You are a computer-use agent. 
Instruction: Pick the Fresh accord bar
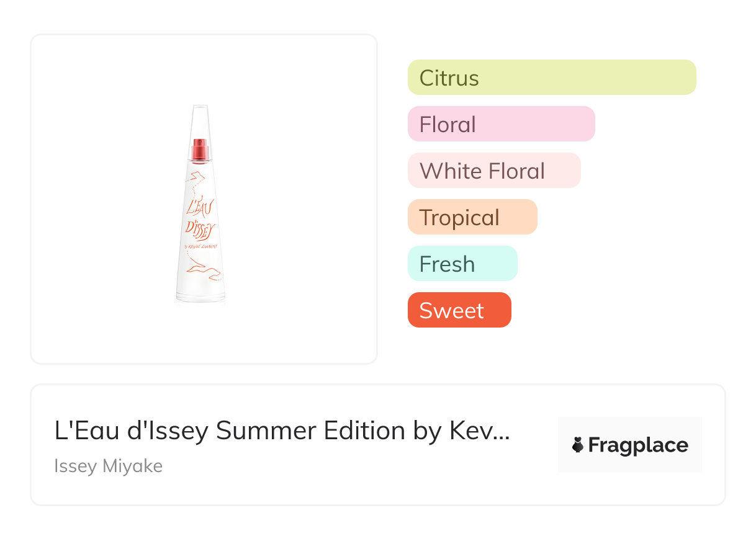pyautogui.click(x=462, y=264)
